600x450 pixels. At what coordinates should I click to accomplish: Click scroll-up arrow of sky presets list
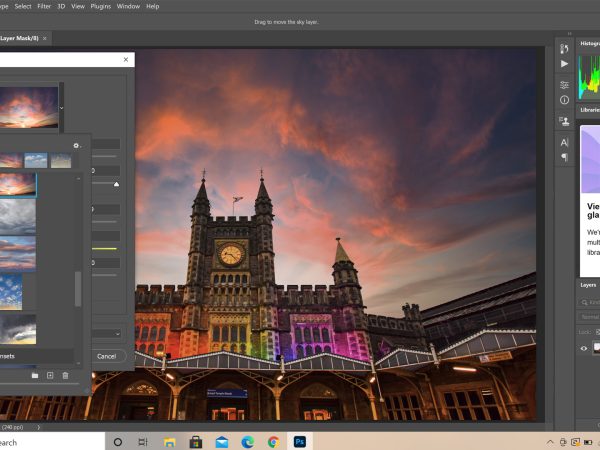[78, 179]
